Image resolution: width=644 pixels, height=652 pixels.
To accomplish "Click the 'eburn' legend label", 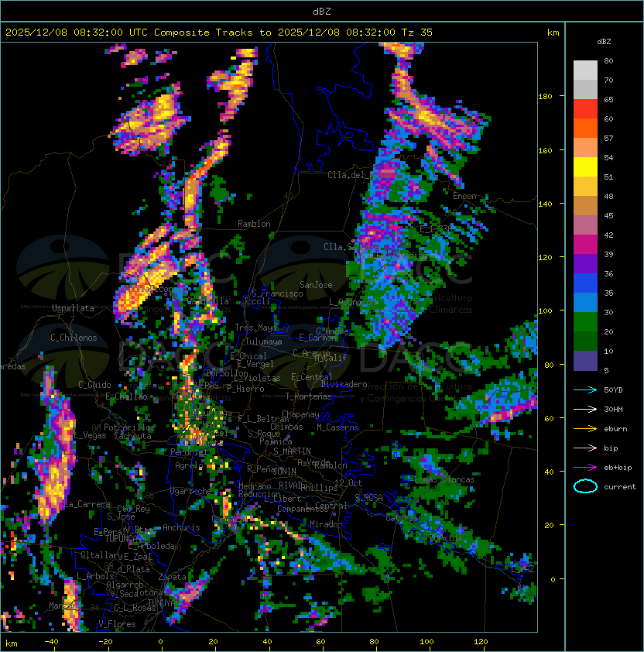I will tap(615, 429).
